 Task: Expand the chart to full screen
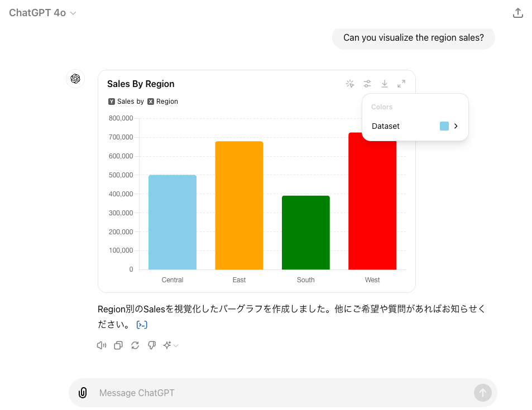click(401, 84)
